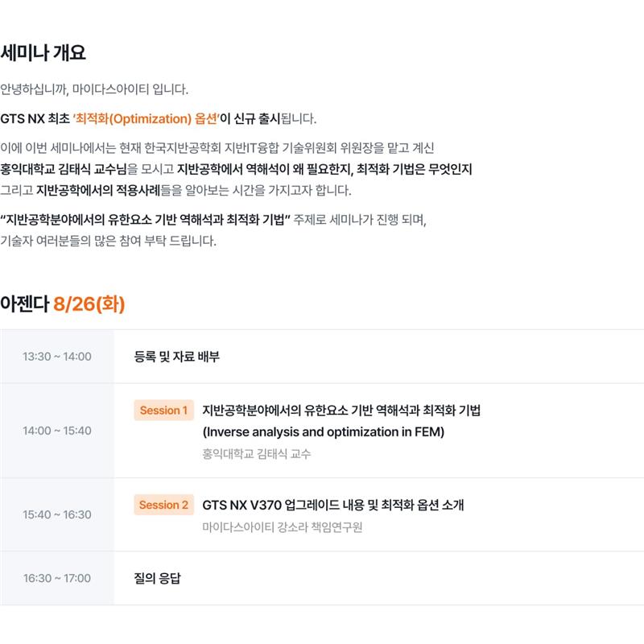Click the orange 최적화(Optimization) 옵션 text

click(x=147, y=118)
